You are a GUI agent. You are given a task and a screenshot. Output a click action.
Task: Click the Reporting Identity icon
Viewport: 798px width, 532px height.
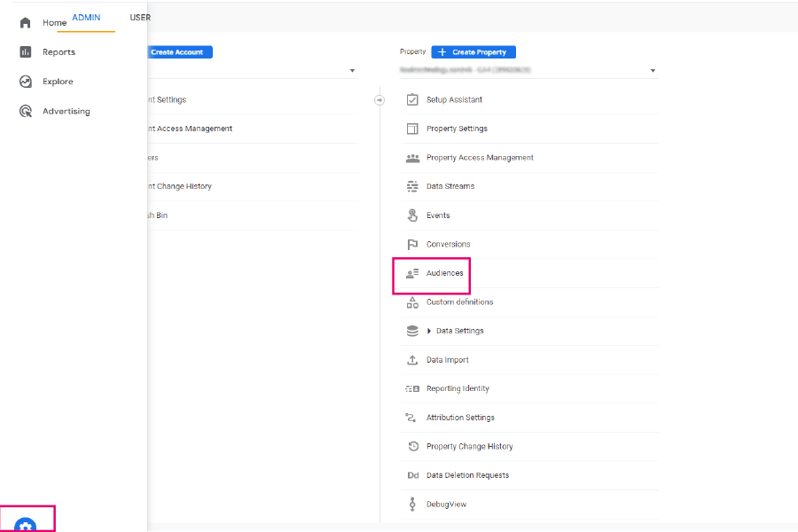pyautogui.click(x=412, y=389)
